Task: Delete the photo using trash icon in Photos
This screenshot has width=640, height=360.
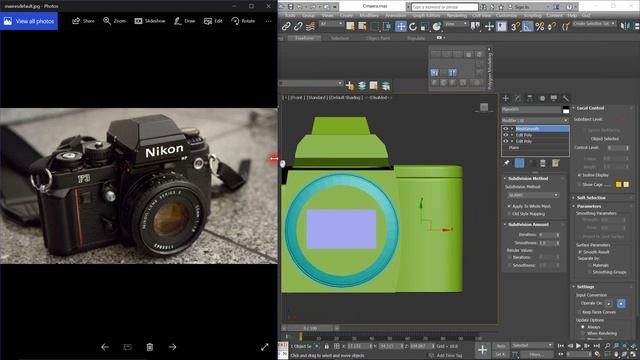Action: tap(150, 347)
